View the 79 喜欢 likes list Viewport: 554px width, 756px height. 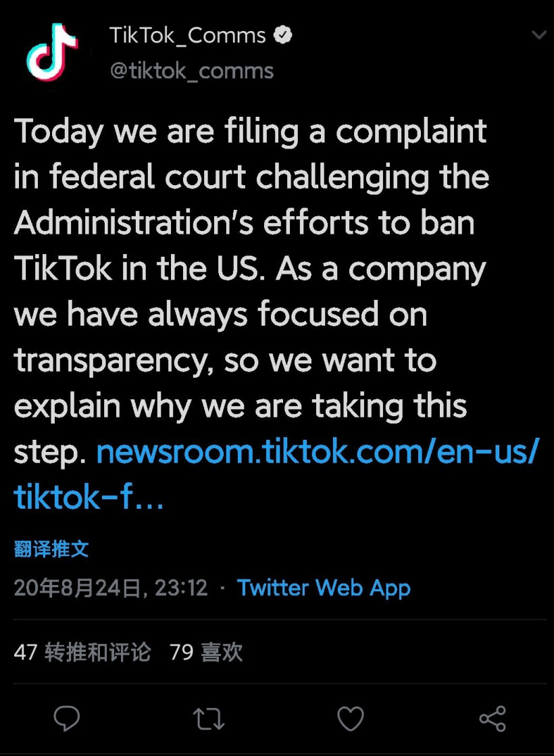point(206,652)
